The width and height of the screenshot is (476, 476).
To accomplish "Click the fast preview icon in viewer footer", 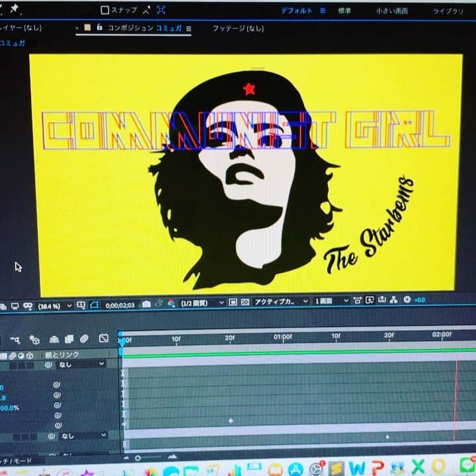I will click(370, 300).
